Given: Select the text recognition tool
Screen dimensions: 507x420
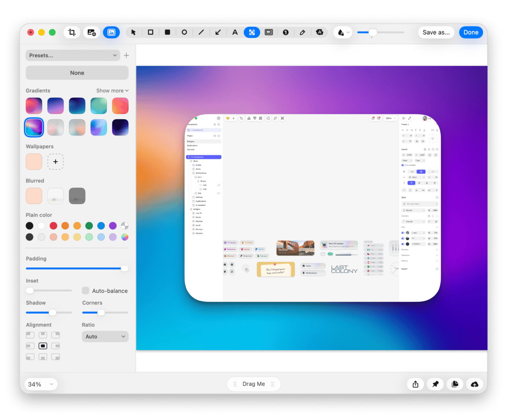Looking at the screenshot, I should coord(319,33).
